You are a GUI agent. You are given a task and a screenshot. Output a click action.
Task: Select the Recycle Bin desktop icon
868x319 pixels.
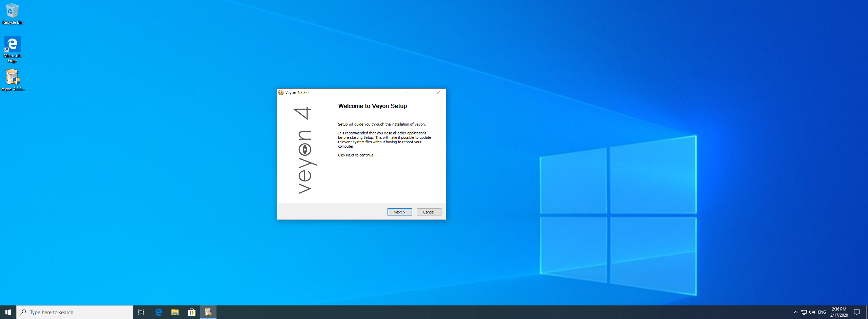click(x=13, y=14)
